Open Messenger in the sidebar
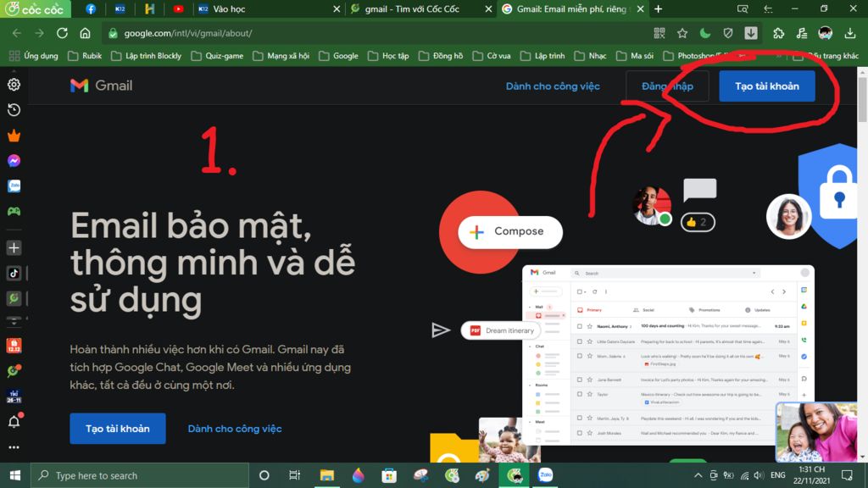This screenshot has height=488, width=868. pos(14,161)
